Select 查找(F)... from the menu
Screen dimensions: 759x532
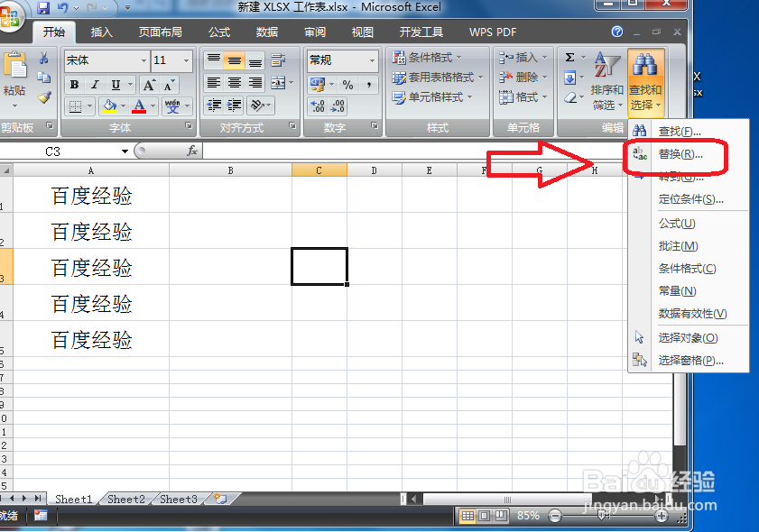coord(689,131)
